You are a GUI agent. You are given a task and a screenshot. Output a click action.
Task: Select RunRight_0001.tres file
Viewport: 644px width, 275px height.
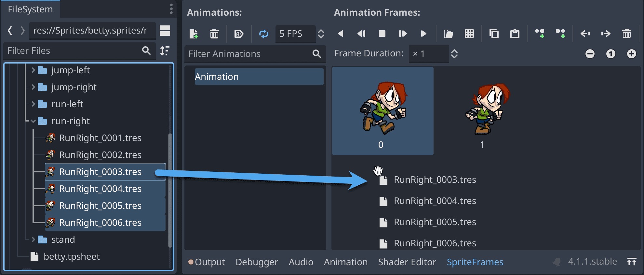(105, 138)
